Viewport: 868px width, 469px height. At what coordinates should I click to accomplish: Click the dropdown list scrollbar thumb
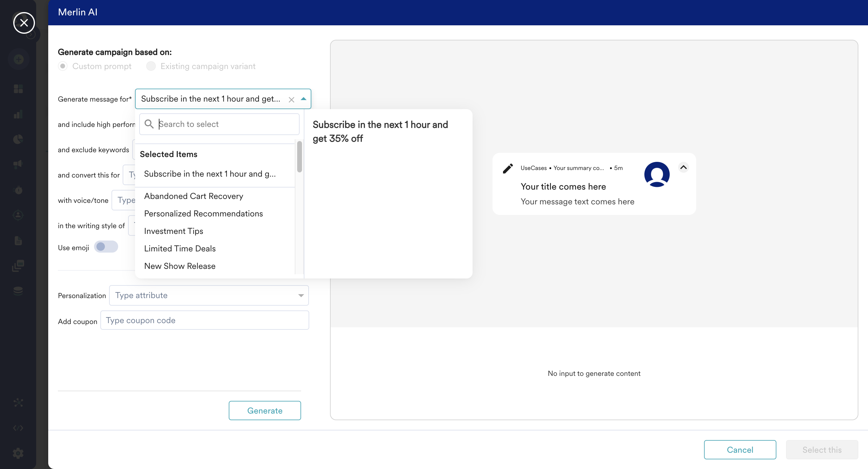tap(299, 157)
